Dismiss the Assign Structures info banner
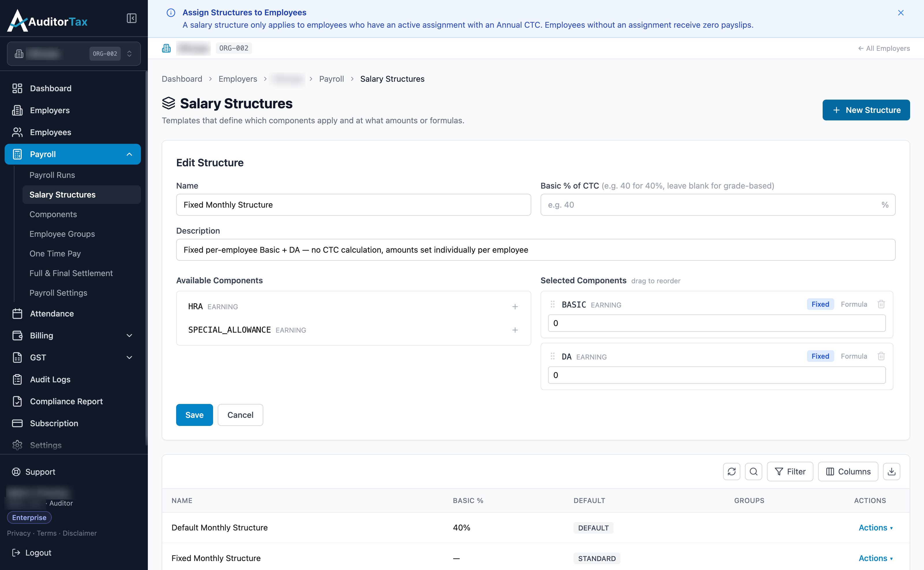The width and height of the screenshot is (924, 570). tap(901, 13)
